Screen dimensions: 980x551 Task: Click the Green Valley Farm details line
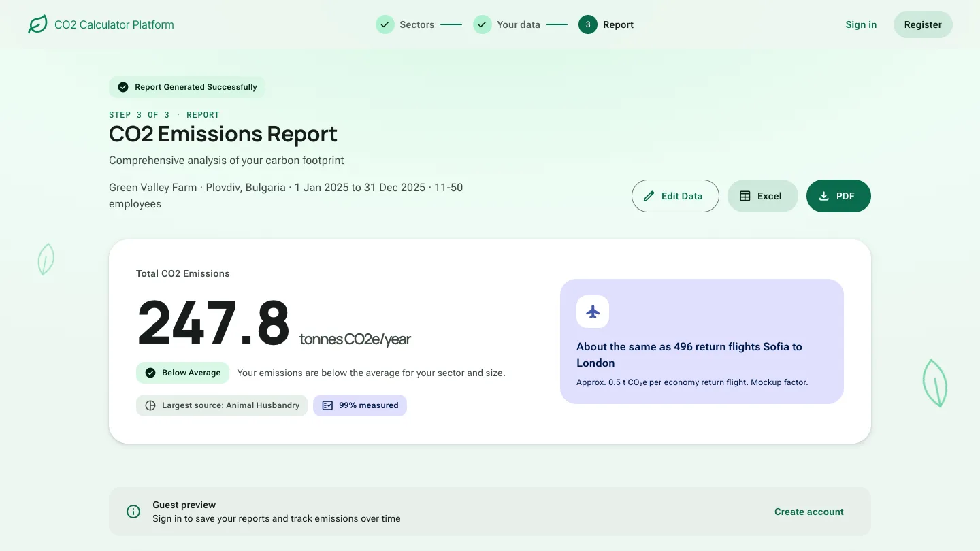coord(286,196)
